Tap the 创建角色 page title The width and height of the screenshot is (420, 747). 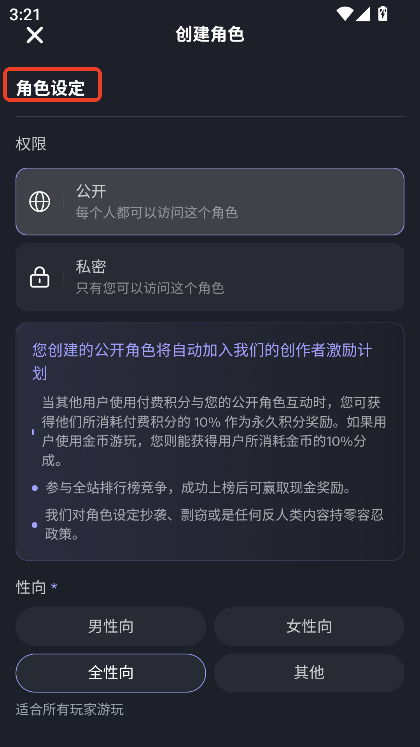click(210, 34)
